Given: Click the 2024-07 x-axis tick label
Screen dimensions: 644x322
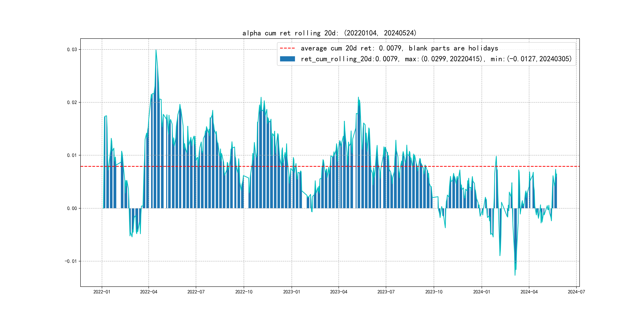Looking at the screenshot, I should pos(576,292).
